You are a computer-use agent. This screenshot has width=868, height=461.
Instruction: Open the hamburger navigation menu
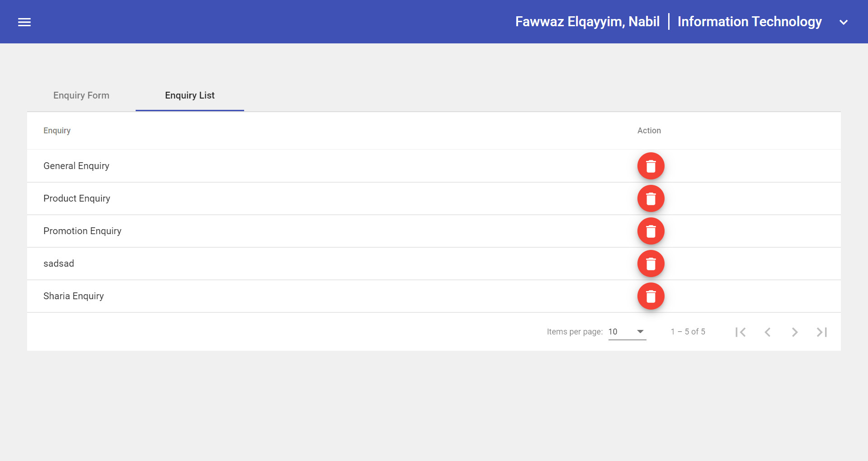point(24,22)
